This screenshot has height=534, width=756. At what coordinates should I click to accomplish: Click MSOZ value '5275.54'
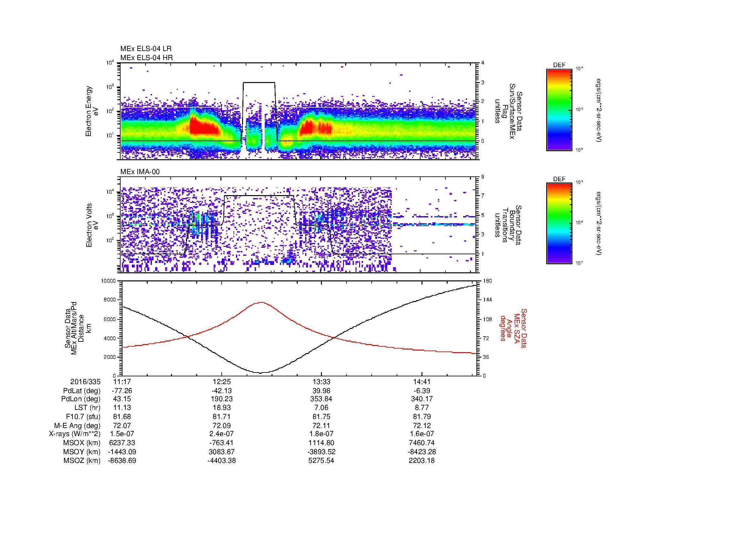(321, 461)
